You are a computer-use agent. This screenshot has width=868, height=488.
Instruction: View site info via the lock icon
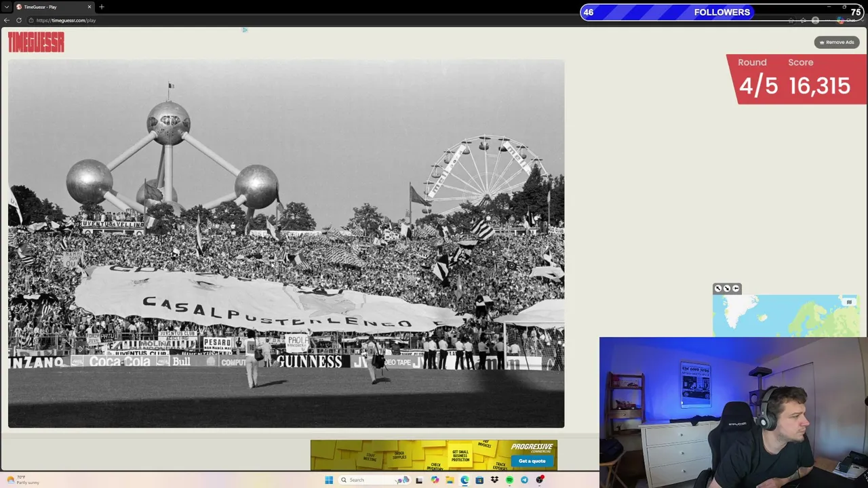click(31, 20)
